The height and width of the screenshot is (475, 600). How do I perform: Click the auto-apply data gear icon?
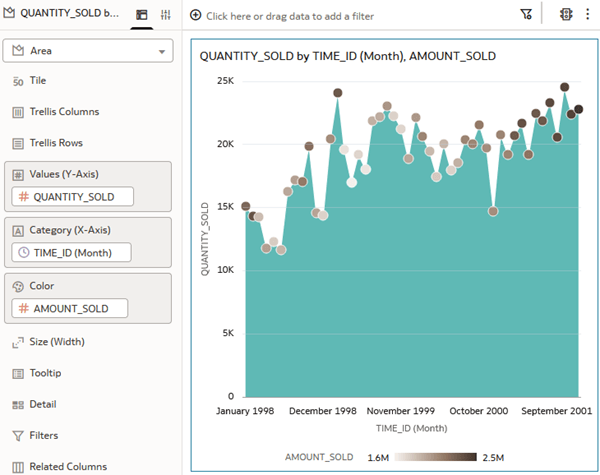[x=566, y=15]
